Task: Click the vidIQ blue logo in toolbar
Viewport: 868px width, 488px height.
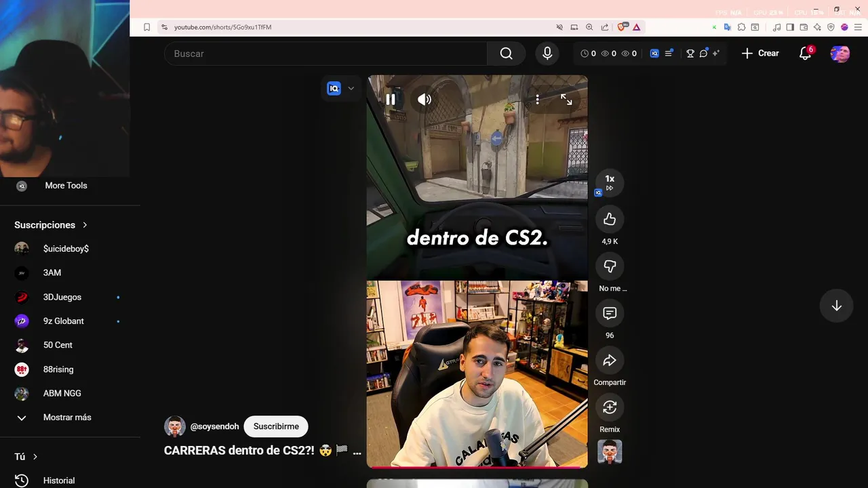Action: (x=654, y=54)
